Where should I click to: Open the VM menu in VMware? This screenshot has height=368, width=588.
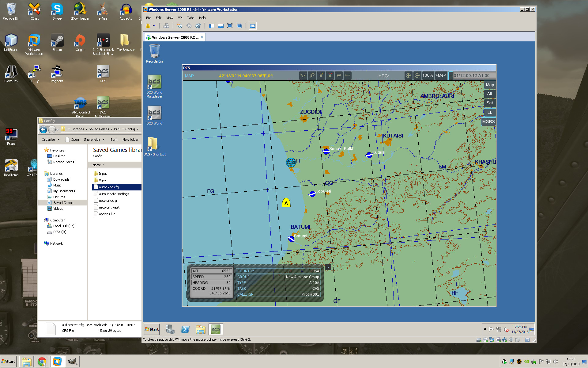(180, 18)
